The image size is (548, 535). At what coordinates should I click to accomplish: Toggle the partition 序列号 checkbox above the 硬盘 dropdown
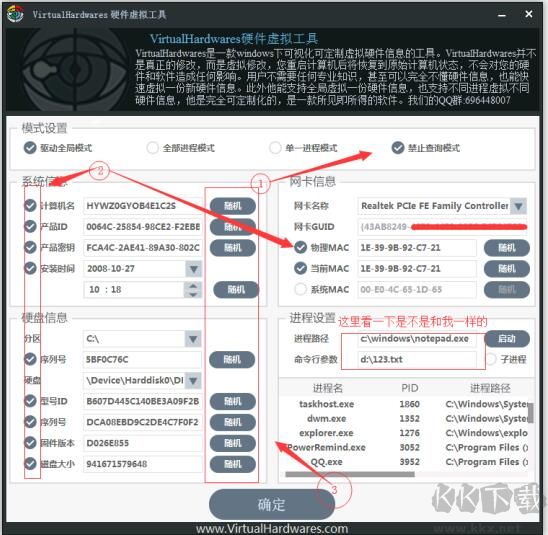point(30,359)
